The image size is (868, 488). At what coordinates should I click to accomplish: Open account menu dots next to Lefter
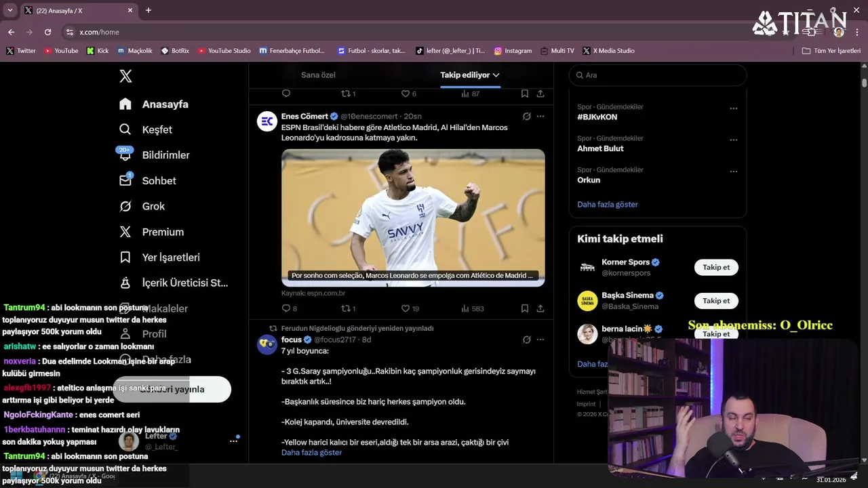point(233,441)
